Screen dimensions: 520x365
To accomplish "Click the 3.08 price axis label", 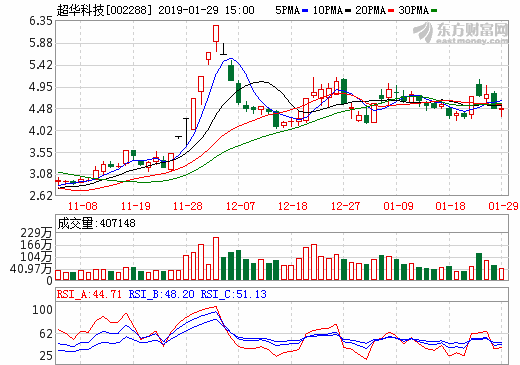I will [x=41, y=174].
